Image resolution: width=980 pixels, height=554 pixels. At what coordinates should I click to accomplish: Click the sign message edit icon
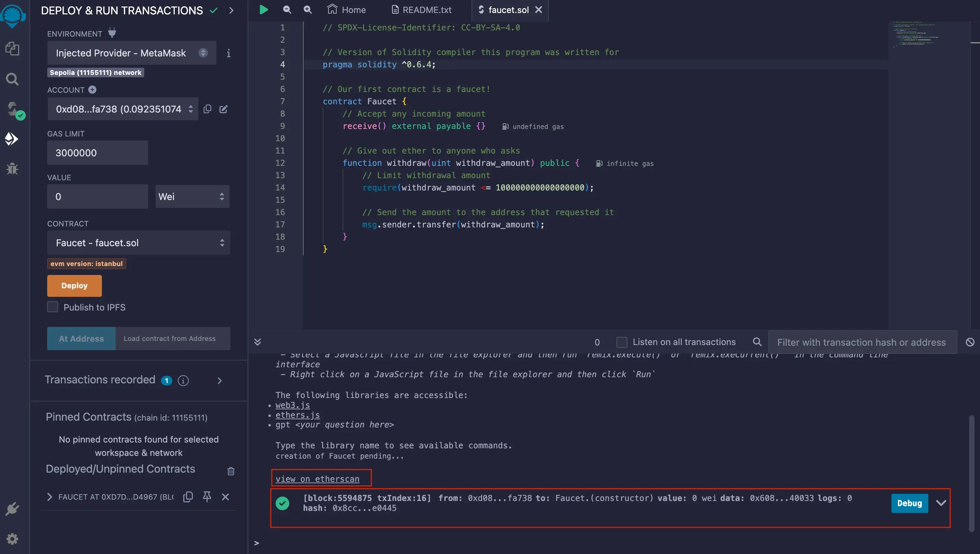(x=224, y=109)
